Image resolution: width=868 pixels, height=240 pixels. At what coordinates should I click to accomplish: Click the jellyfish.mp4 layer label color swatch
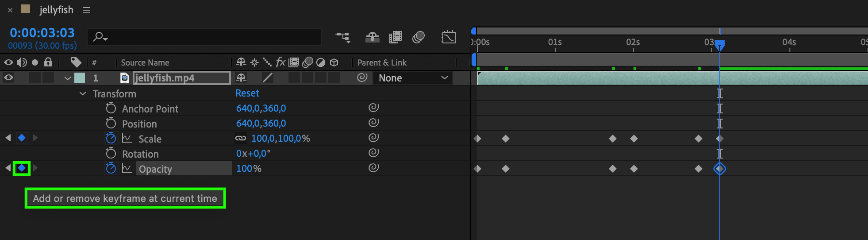pyautogui.click(x=80, y=78)
